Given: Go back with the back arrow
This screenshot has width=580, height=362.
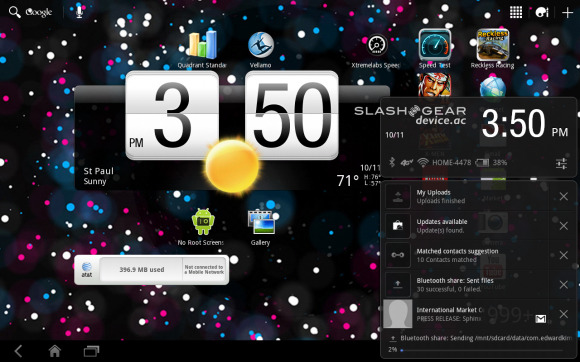Looking at the screenshot, I should 18,351.
